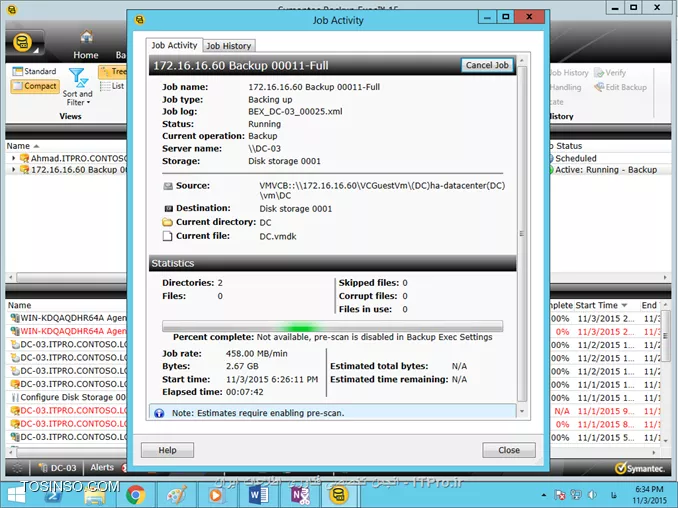The width and height of the screenshot is (678, 508).
Task: Click the job log BEX_DC-03_00025.xml text
Action: [295, 112]
